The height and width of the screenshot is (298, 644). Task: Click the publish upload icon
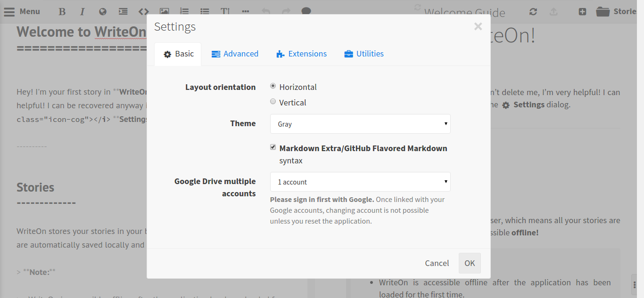[554, 12]
